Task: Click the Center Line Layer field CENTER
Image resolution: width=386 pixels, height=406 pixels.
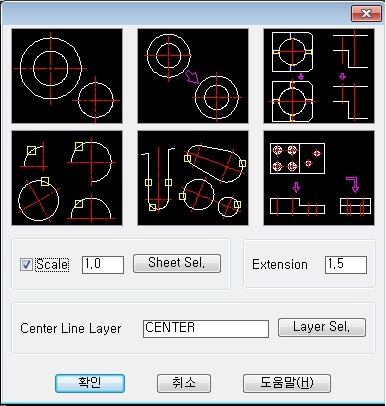Action: [x=206, y=329]
